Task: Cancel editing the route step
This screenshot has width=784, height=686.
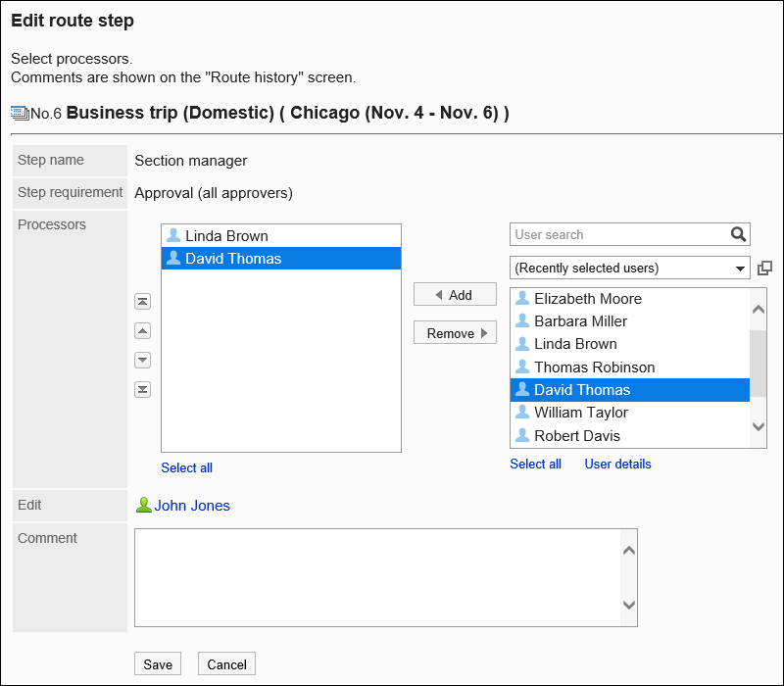Action: point(226,663)
